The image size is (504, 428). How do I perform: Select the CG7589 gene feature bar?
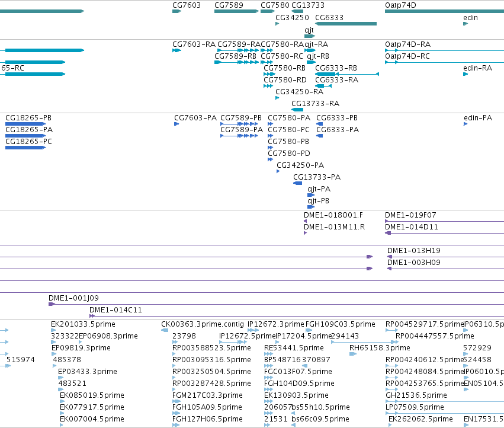236,11
